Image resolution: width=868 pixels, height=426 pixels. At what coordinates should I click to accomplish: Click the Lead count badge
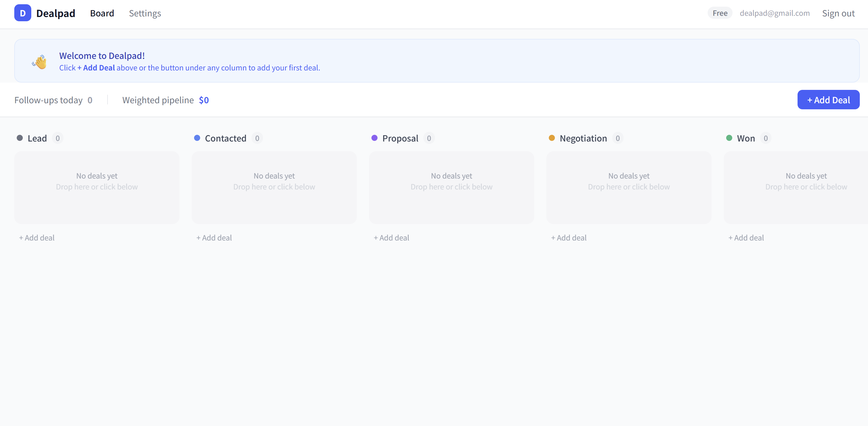point(58,138)
